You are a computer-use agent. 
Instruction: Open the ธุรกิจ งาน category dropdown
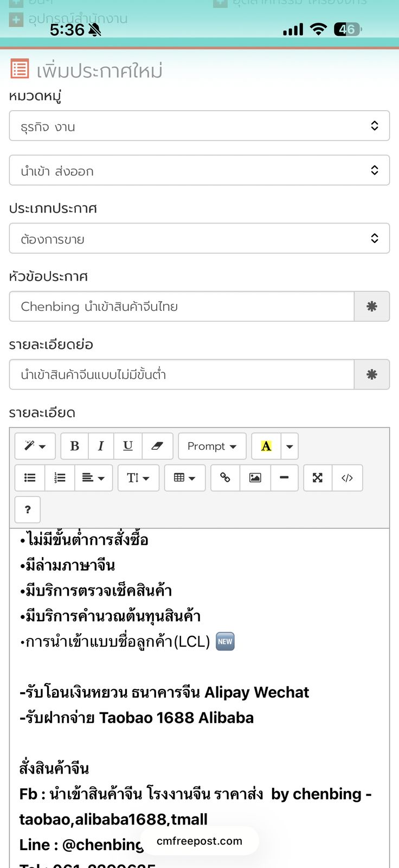click(200, 126)
